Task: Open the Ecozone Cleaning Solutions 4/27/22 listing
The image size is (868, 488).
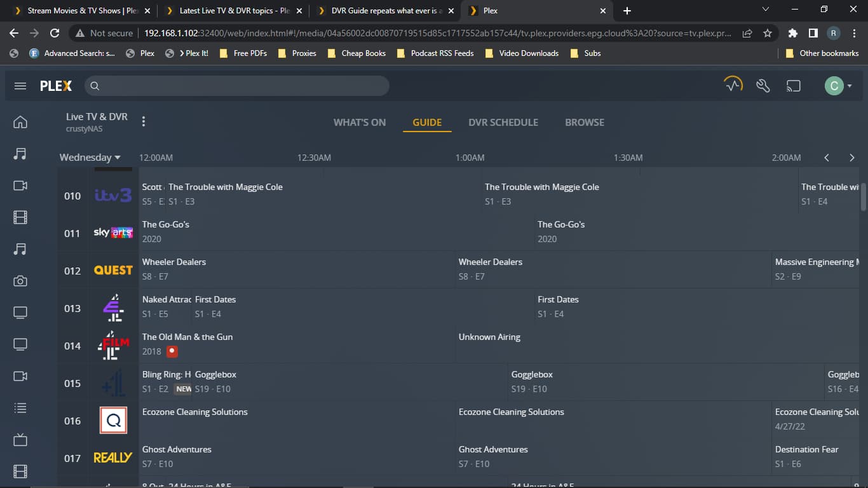Action: tap(816, 420)
